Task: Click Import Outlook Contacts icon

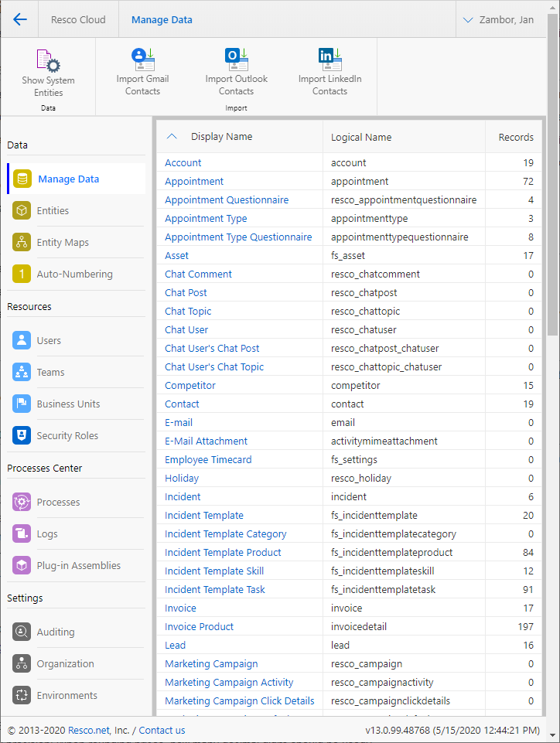Action: tap(236, 59)
